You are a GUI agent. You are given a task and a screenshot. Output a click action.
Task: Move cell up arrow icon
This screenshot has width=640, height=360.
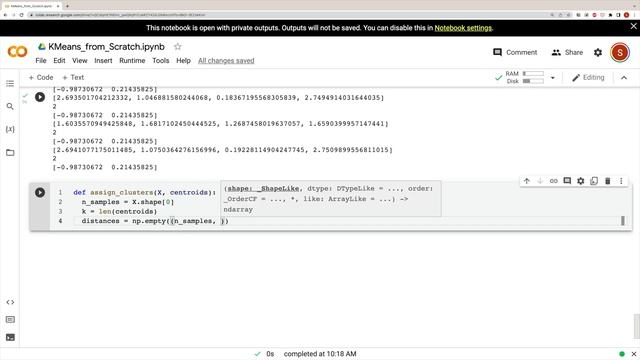point(527,181)
